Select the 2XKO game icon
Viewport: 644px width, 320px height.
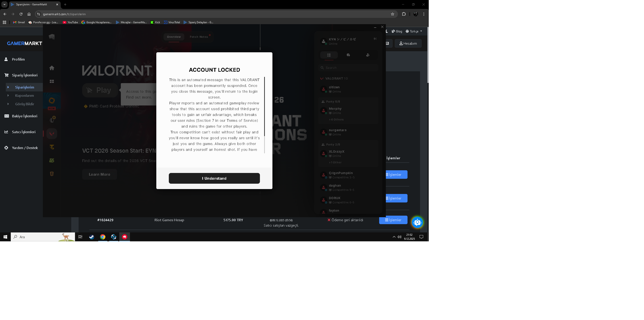point(52,161)
